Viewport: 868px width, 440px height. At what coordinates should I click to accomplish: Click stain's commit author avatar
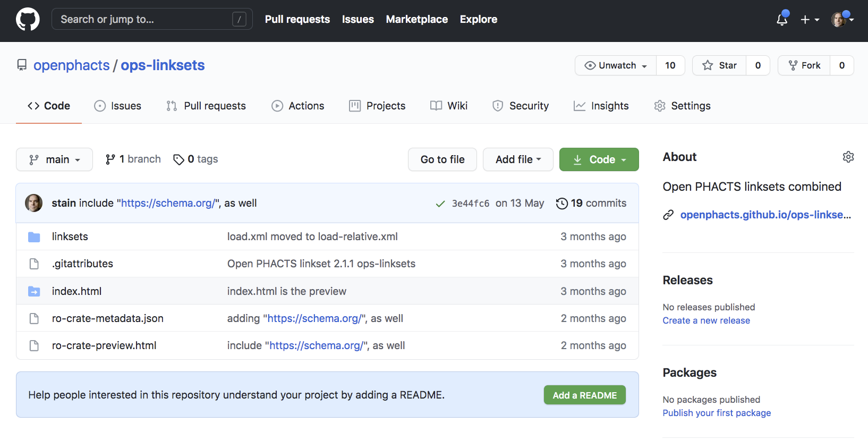click(x=34, y=203)
